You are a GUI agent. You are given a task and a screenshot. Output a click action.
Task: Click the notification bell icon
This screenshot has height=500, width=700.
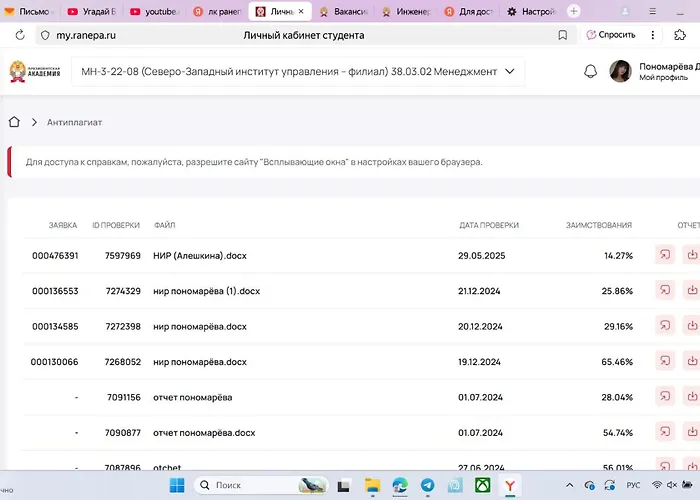tap(590, 71)
